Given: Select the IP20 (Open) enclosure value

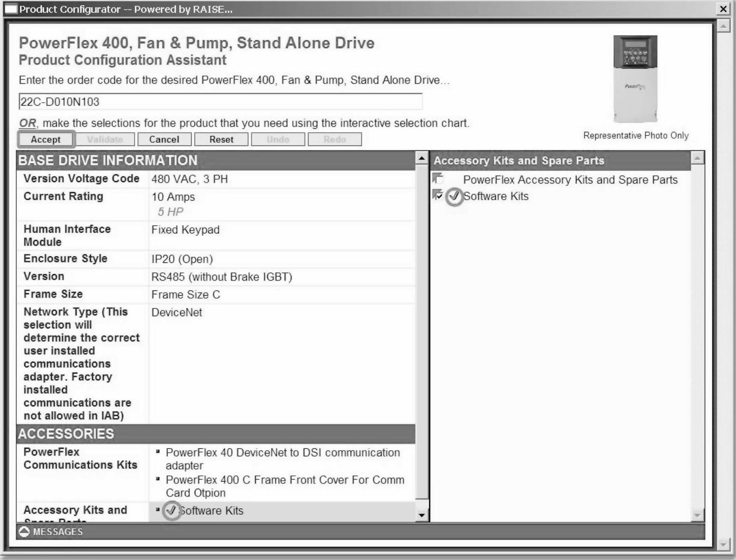Looking at the screenshot, I should pos(182,259).
